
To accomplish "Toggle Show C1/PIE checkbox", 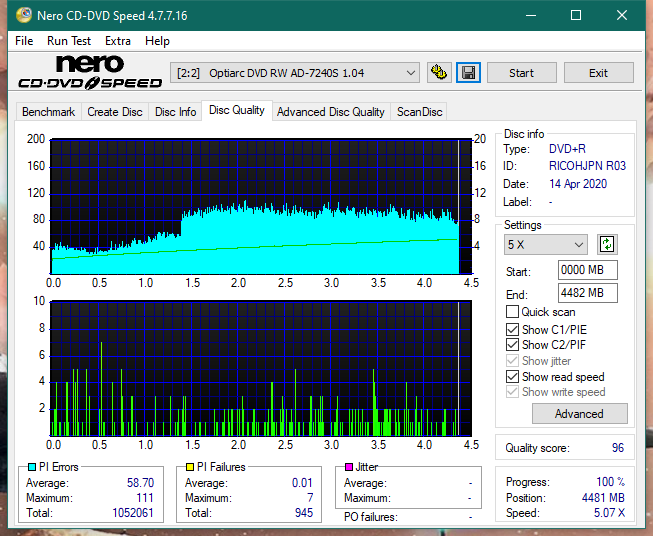I will (x=512, y=329).
